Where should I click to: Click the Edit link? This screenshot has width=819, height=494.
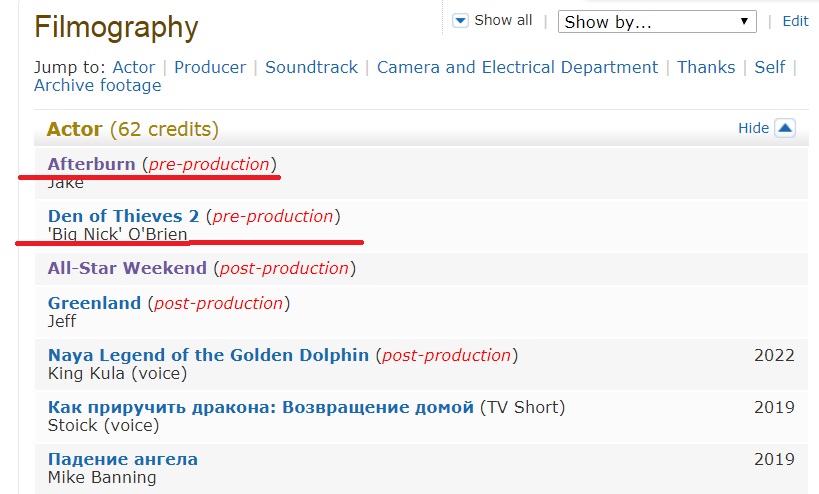click(x=795, y=21)
